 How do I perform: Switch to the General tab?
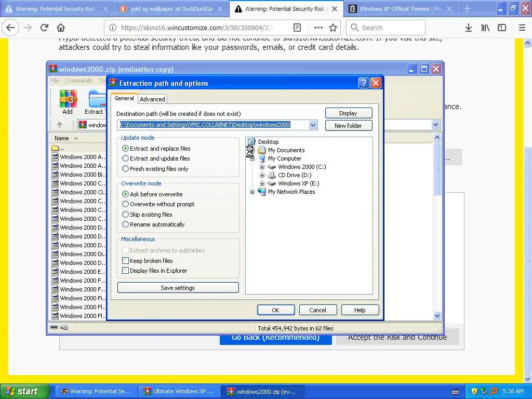click(x=124, y=98)
